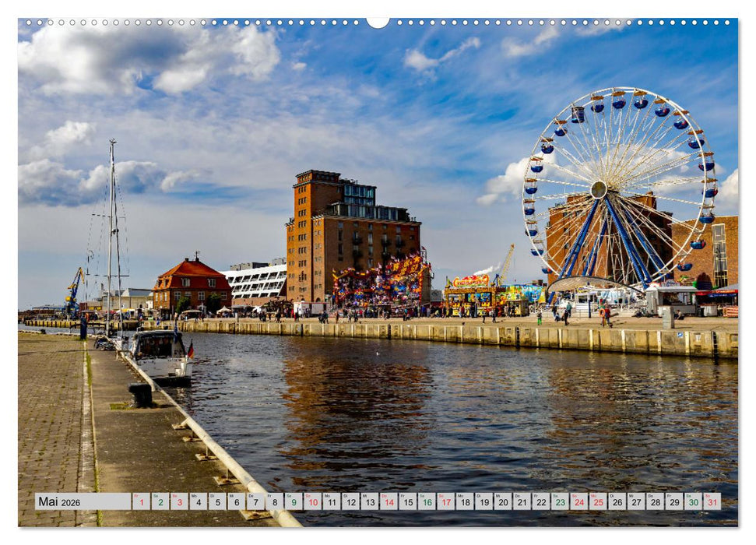Click the Mai month label
Image resolution: width=756 pixels, height=545 pixels.
coord(48,502)
